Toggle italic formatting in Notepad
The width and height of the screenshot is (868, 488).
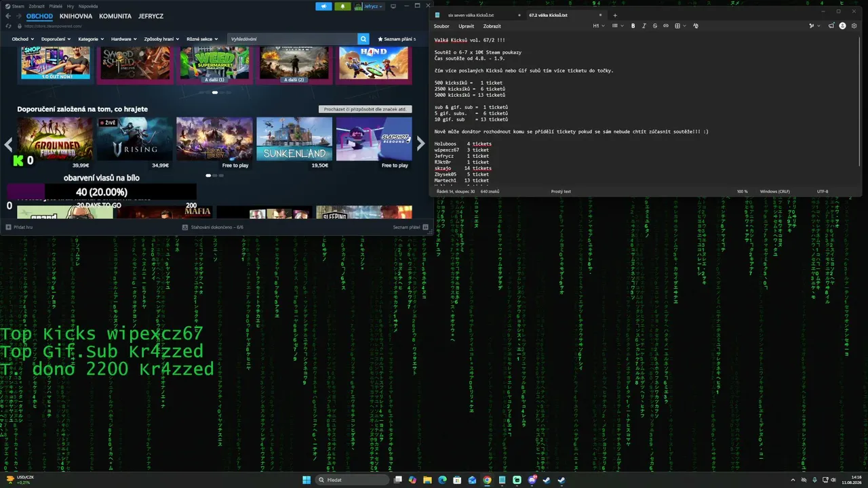pyautogui.click(x=644, y=26)
